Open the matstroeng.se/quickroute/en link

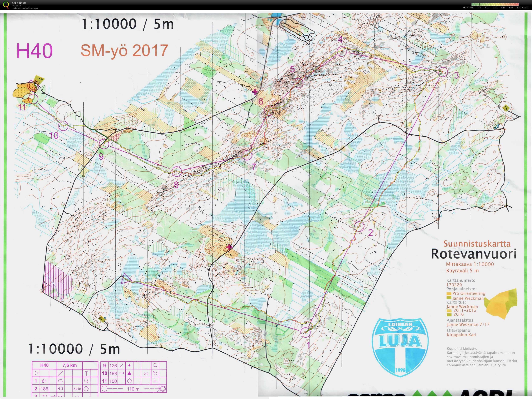[25, 8]
